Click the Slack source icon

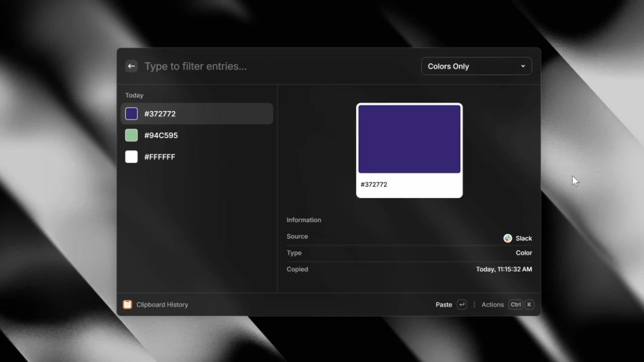507,238
